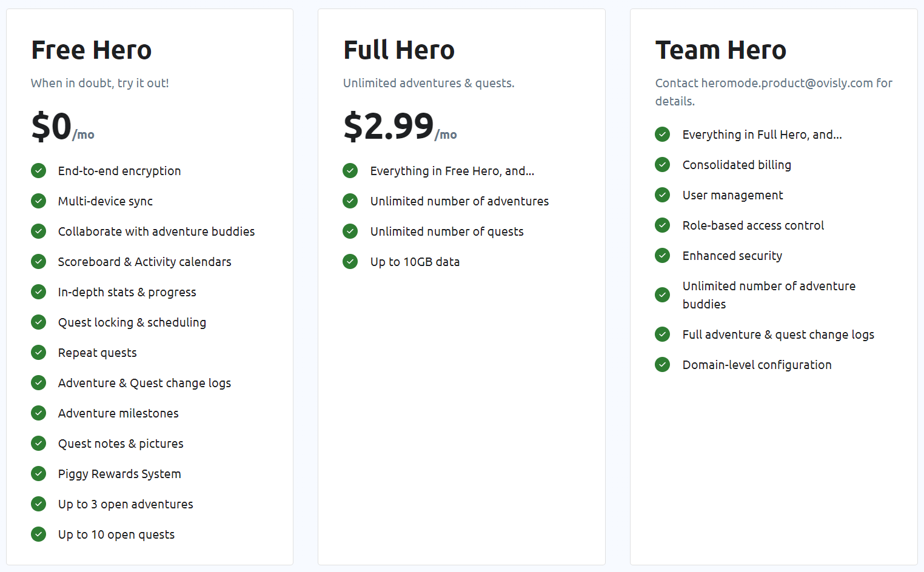Click the 'End-to-end encryption' feature text
This screenshot has height=572, width=924.
pyautogui.click(x=119, y=171)
